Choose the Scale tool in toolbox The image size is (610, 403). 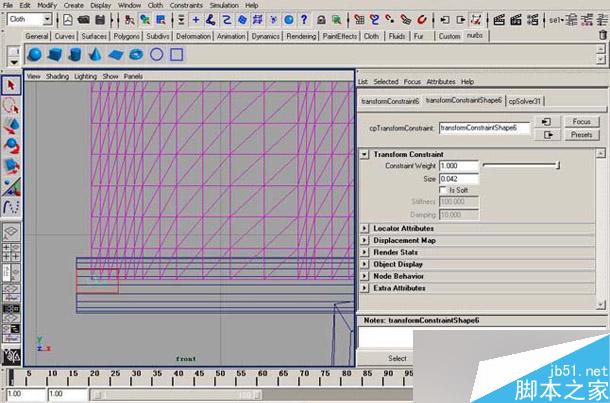11,166
